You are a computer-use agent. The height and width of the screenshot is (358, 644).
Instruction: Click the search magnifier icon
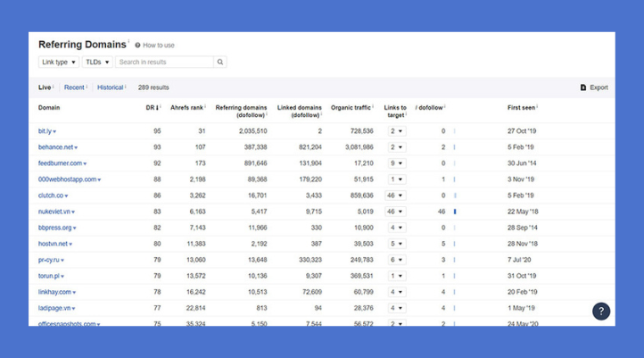pos(220,62)
